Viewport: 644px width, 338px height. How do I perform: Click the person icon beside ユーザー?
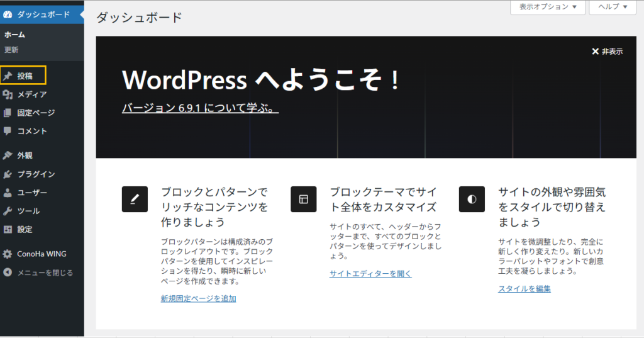pos(8,193)
